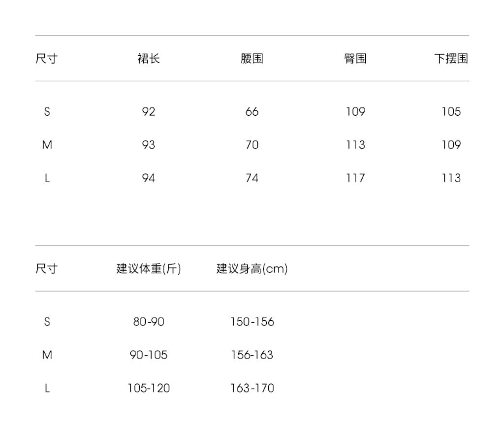Screen dimensions: 504x433
Task: Click the 腰围 column header
Action: (252, 59)
